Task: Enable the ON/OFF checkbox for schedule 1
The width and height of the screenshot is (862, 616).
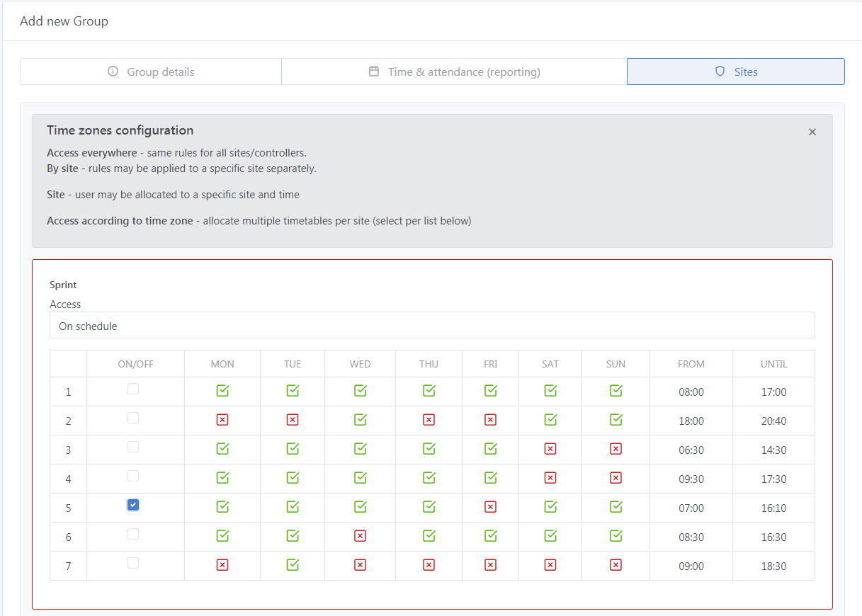Action: (133, 389)
